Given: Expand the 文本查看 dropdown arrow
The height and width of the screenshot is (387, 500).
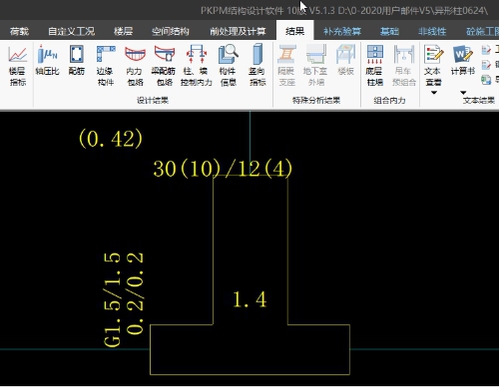Looking at the screenshot, I should click(434, 93).
